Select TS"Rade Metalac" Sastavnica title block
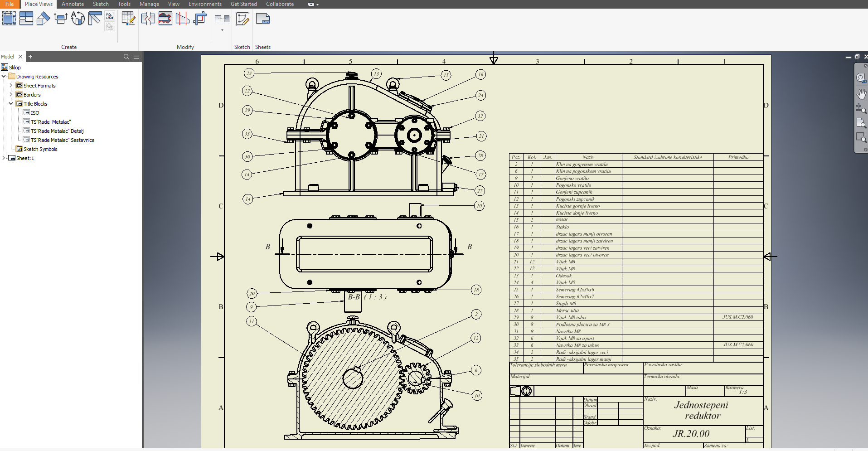Screen dimensions: 868x451 (x=59, y=140)
